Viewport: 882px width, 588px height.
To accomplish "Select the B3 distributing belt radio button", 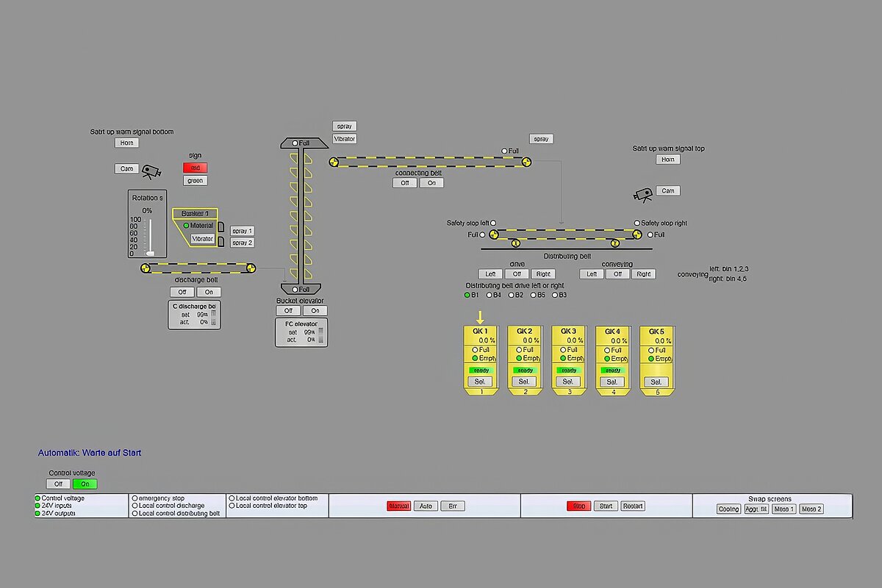I will coord(555,295).
